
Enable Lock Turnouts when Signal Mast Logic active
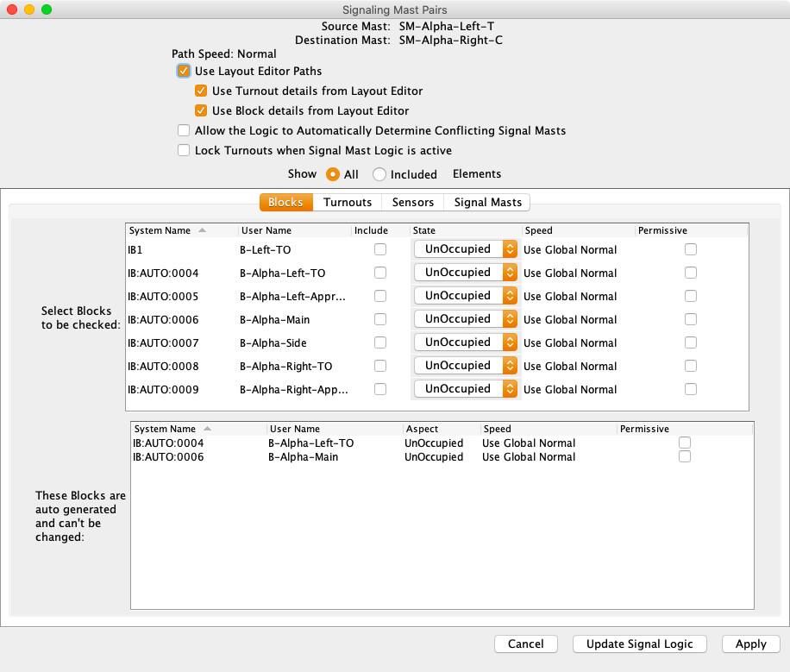tap(184, 150)
